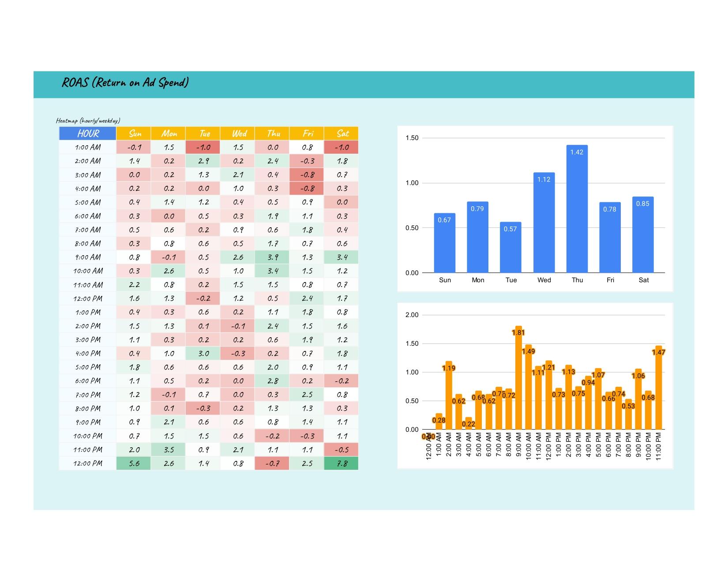Screen dimensions: 728x563
Task: Select the -0.5 cell in Sat column
Action: pyautogui.click(x=342, y=450)
